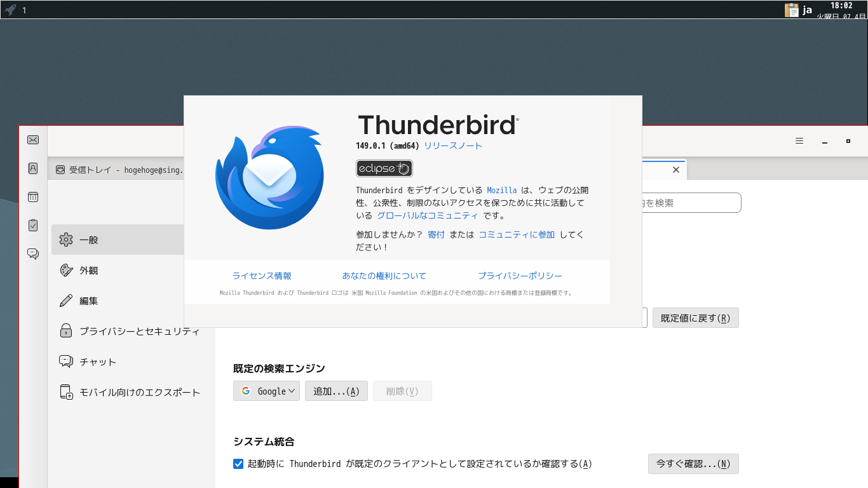Open the Google search engine dropdown

pos(266,391)
